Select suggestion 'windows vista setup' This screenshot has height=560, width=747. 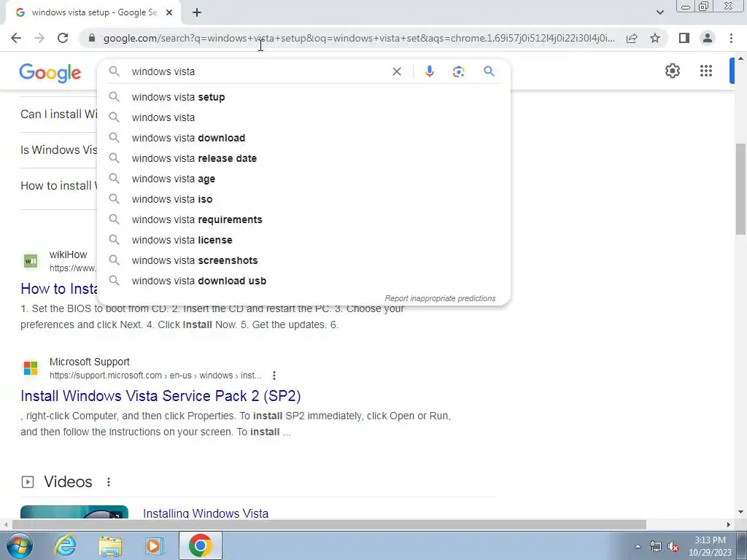click(x=303, y=97)
